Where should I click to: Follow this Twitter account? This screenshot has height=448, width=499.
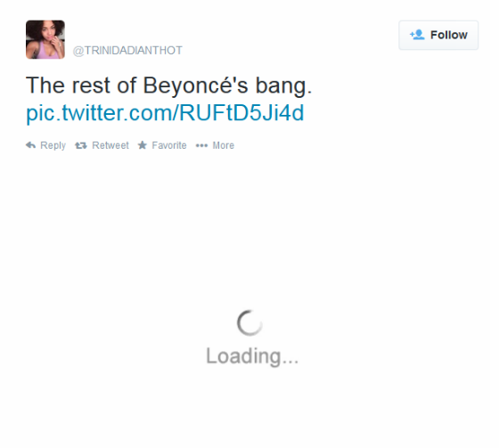[438, 35]
